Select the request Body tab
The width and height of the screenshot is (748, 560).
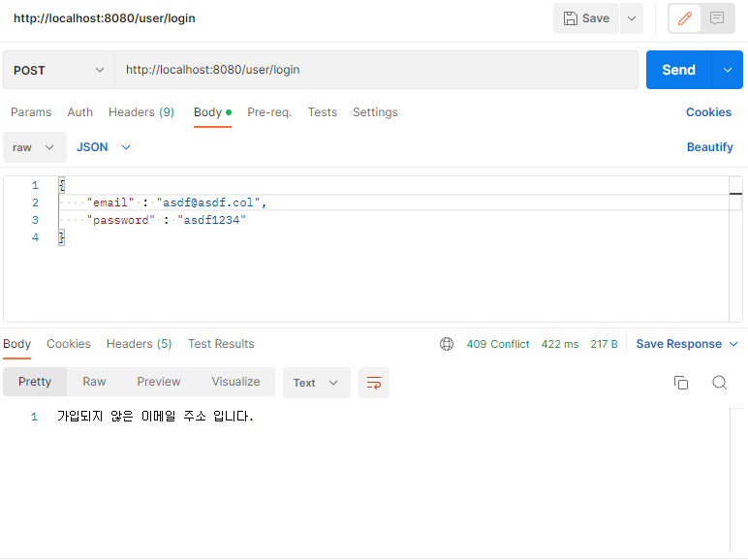[x=212, y=112]
